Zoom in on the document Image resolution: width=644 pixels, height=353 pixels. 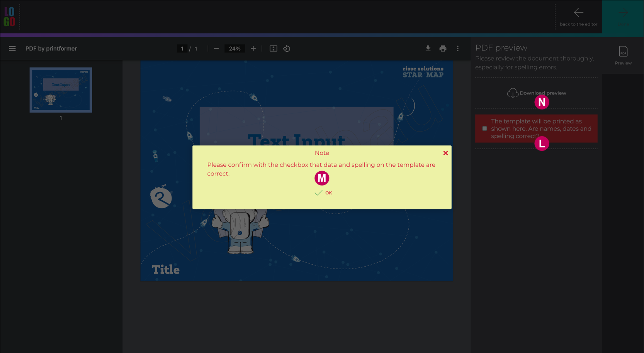tap(253, 48)
